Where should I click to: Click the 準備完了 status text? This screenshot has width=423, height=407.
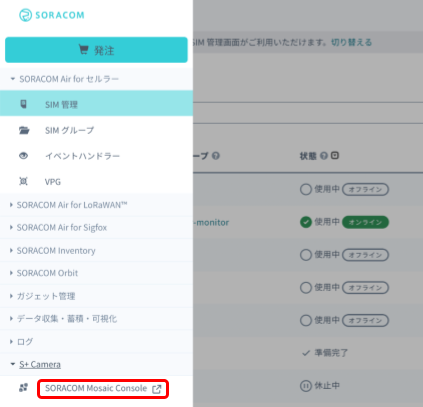tap(331, 353)
